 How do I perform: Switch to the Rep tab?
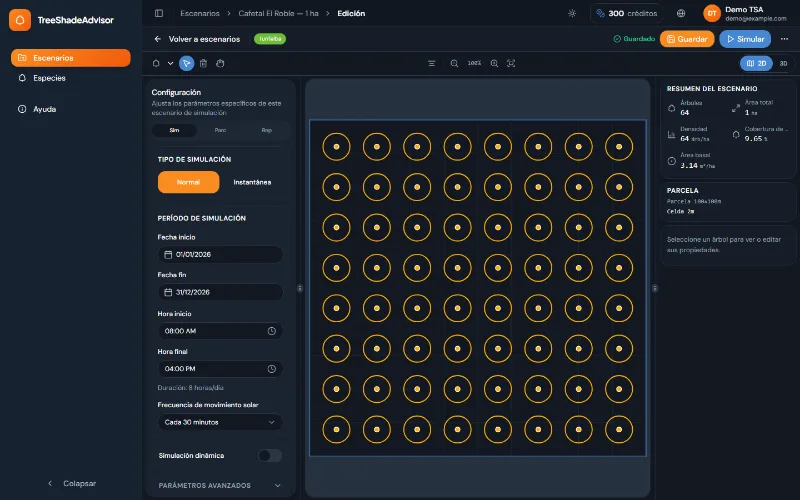(x=266, y=130)
